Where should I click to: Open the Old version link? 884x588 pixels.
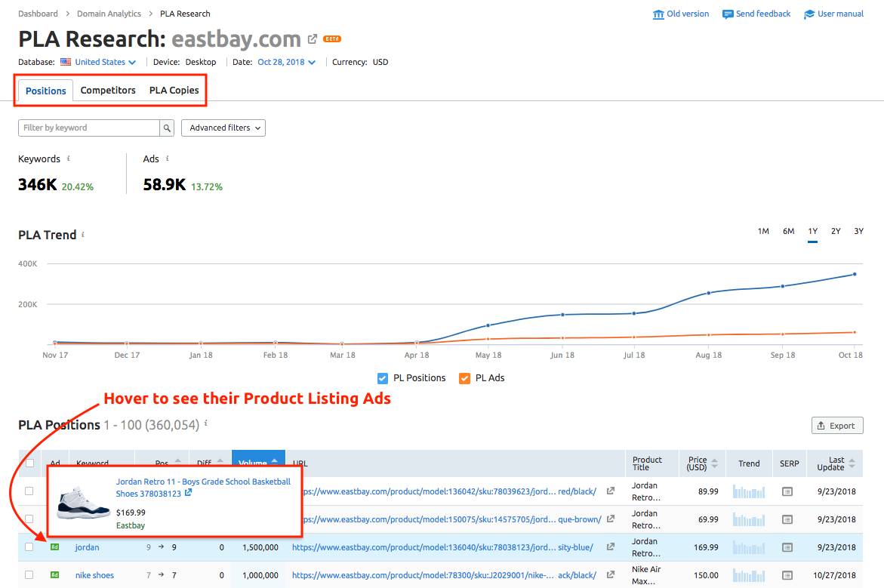(x=688, y=14)
